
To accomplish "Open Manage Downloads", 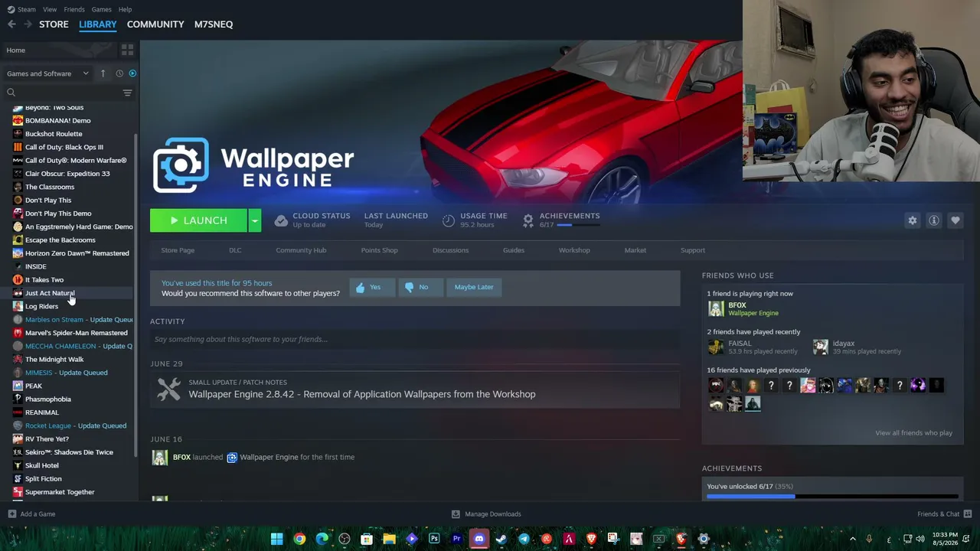I will [486, 514].
